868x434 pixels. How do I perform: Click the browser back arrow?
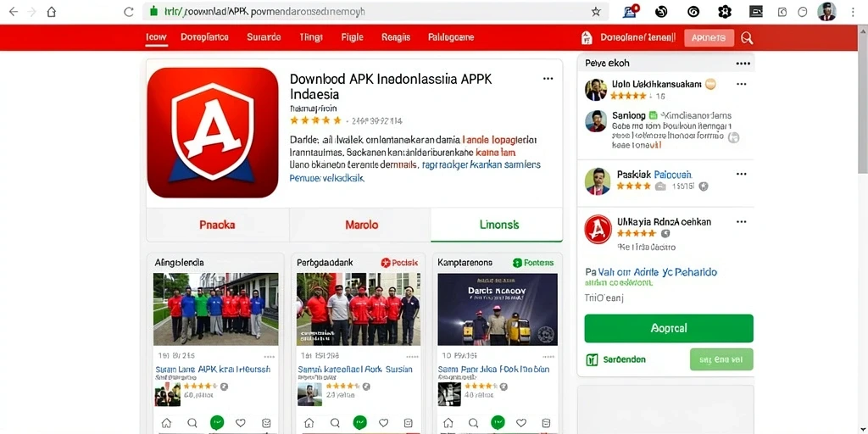click(x=14, y=12)
